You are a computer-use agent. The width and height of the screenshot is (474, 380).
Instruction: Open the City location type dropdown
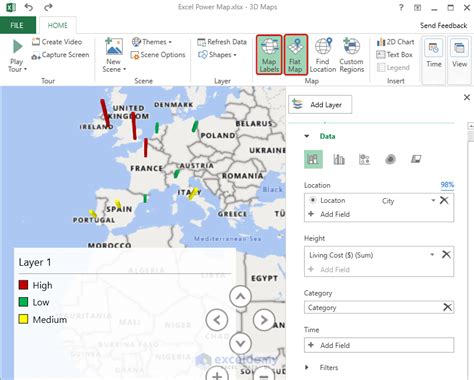pos(433,200)
